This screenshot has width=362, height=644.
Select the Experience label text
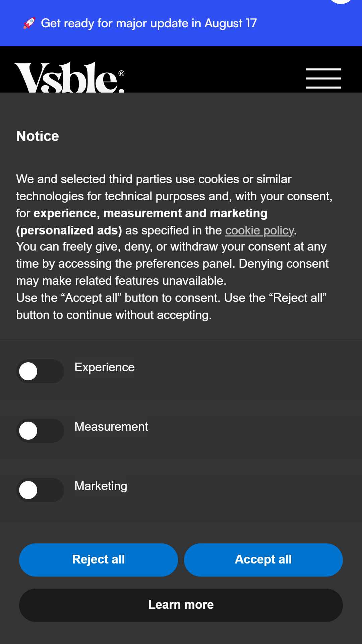105,367
